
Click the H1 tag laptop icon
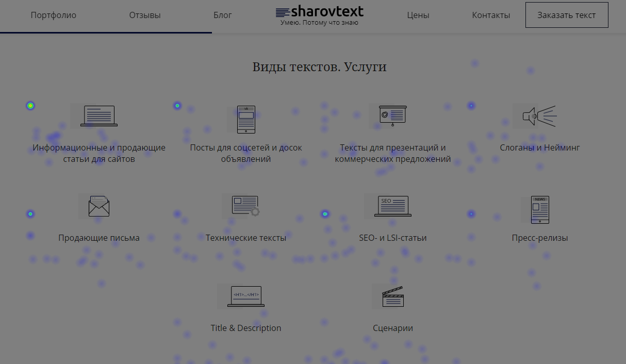(245, 296)
